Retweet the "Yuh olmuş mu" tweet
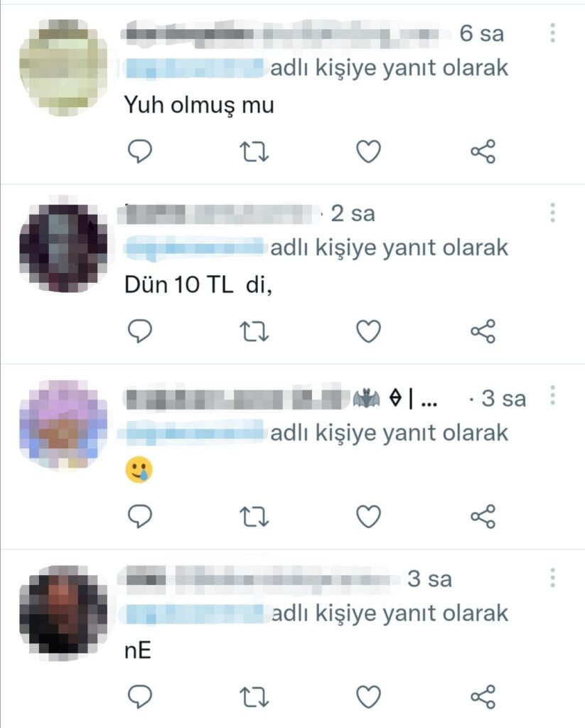Viewport: 585px width, 728px height. 254,152
